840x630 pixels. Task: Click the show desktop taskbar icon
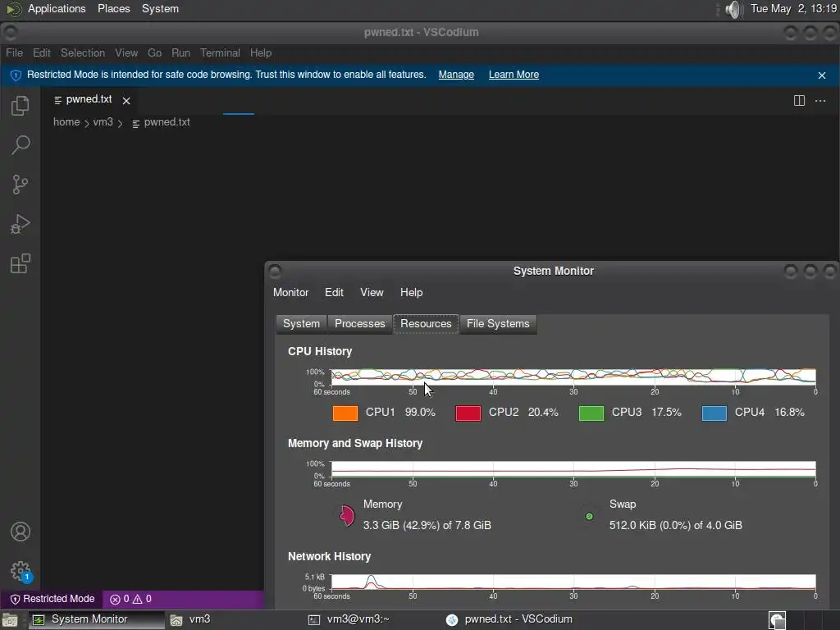point(10,620)
